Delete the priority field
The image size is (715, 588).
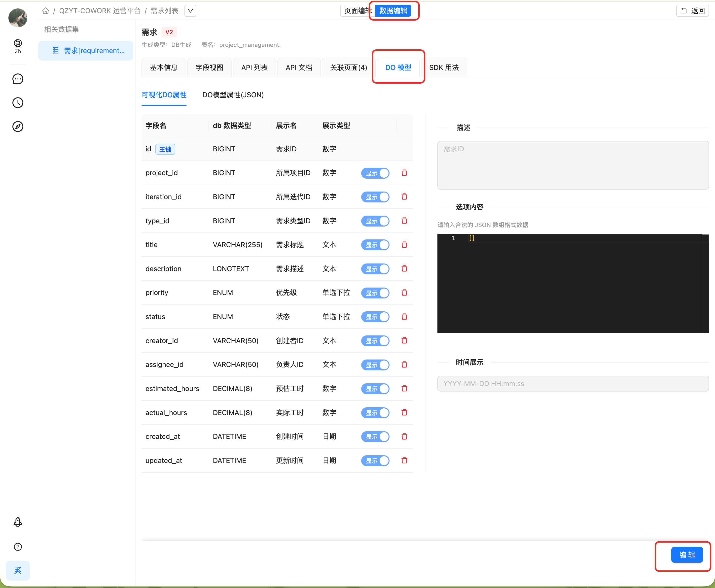point(404,292)
